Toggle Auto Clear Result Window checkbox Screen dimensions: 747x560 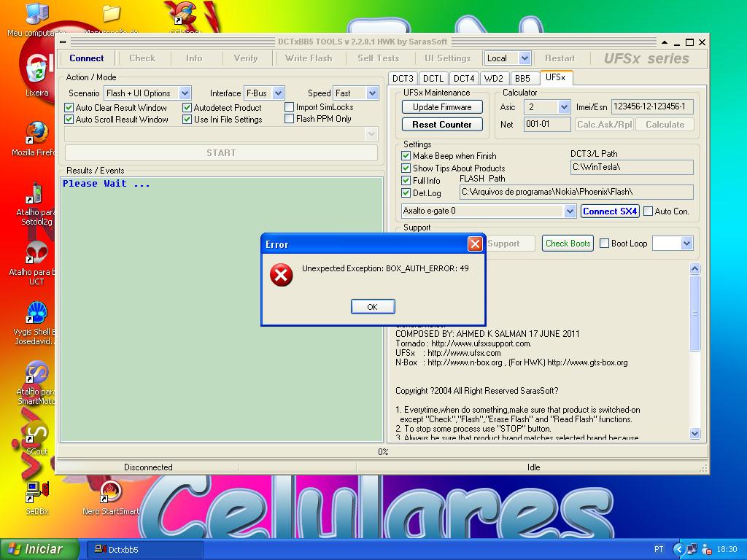[69, 108]
